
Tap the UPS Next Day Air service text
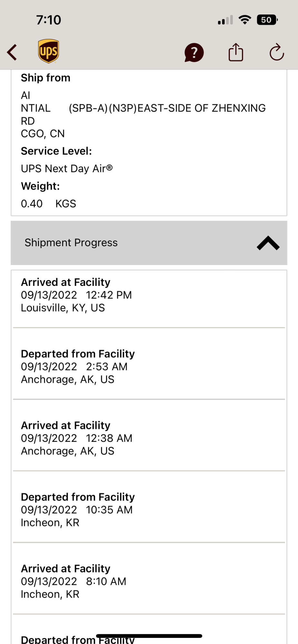click(67, 168)
